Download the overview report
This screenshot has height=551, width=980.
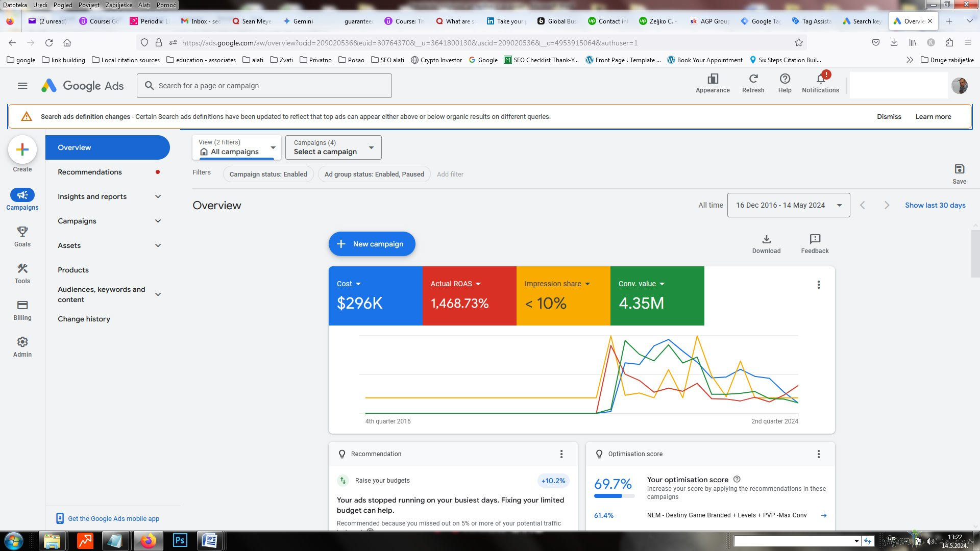[x=766, y=239]
